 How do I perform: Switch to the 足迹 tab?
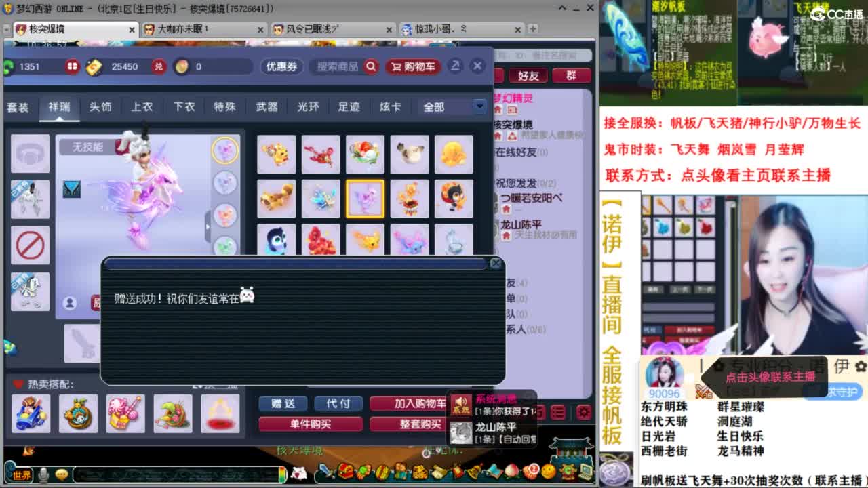click(349, 107)
